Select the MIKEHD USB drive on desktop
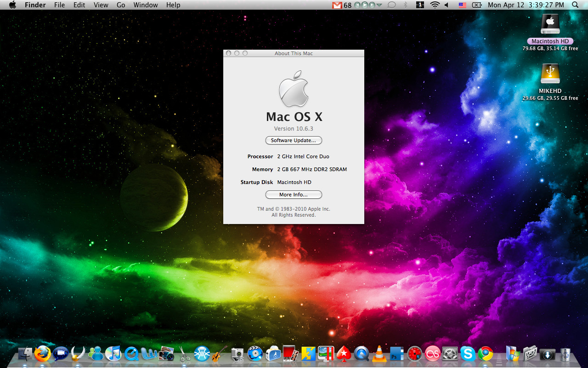This screenshot has width=588, height=368. click(550, 75)
